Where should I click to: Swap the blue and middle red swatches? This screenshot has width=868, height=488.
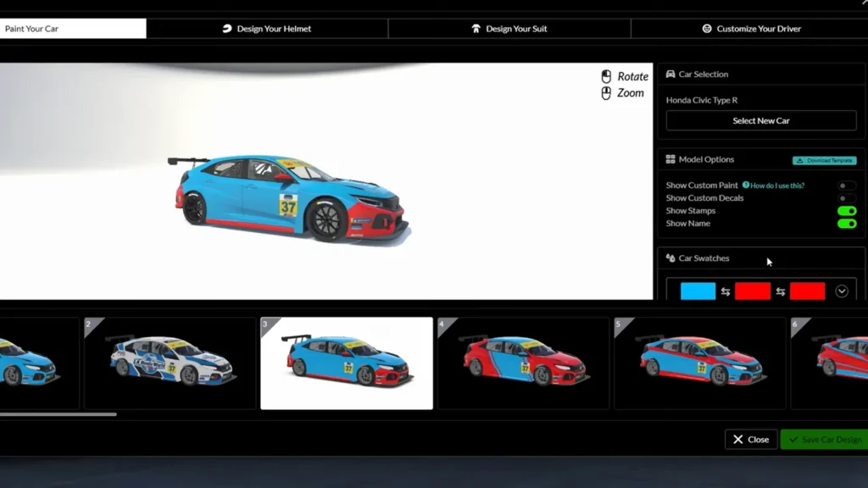[726, 291]
